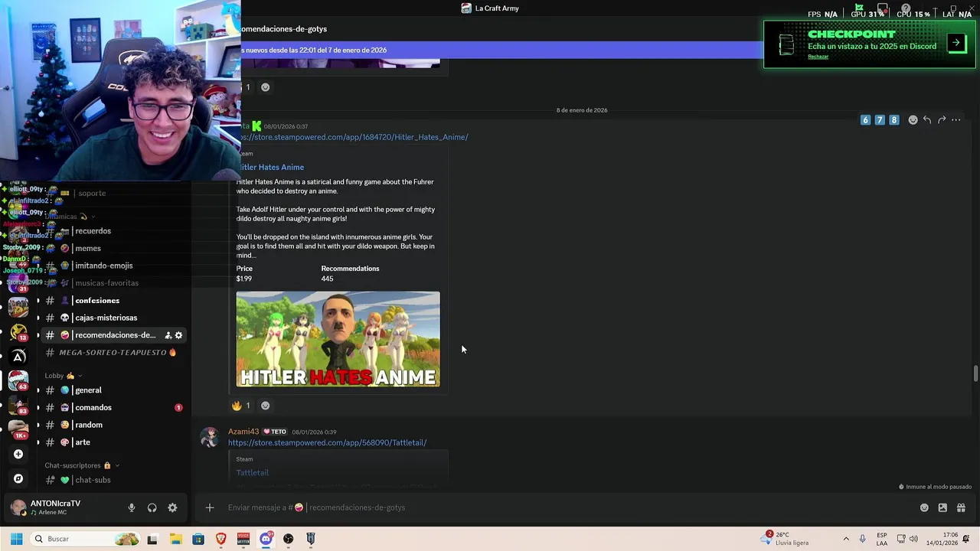
Task: Click Azami43 username
Action: click(243, 432)
